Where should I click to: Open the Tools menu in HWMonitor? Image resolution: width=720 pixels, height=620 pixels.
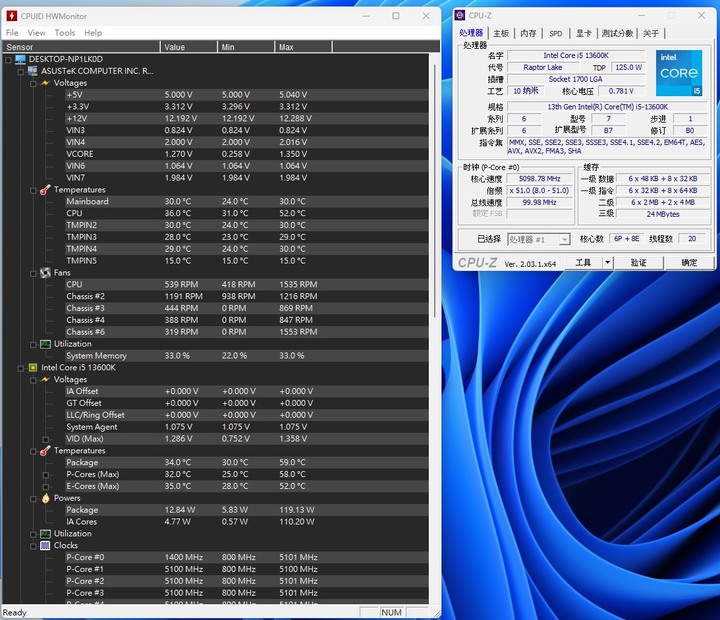pyautogui.click(x=65, y=33)
